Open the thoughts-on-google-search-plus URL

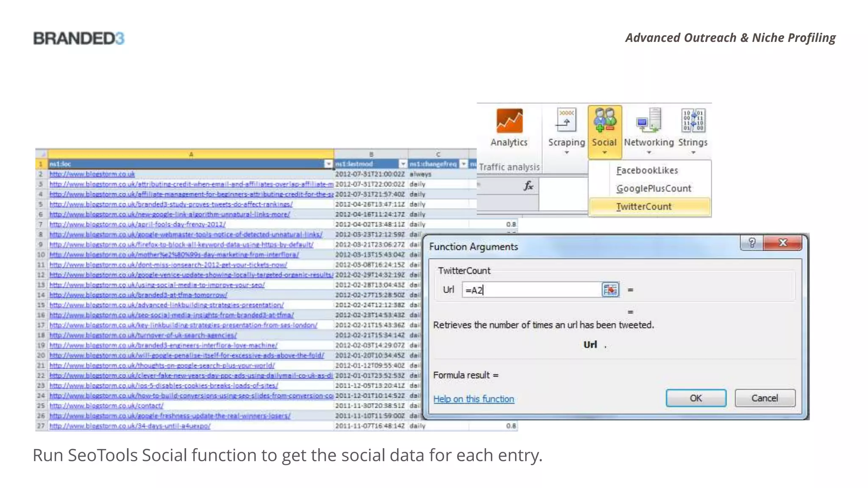click(162, 365)
